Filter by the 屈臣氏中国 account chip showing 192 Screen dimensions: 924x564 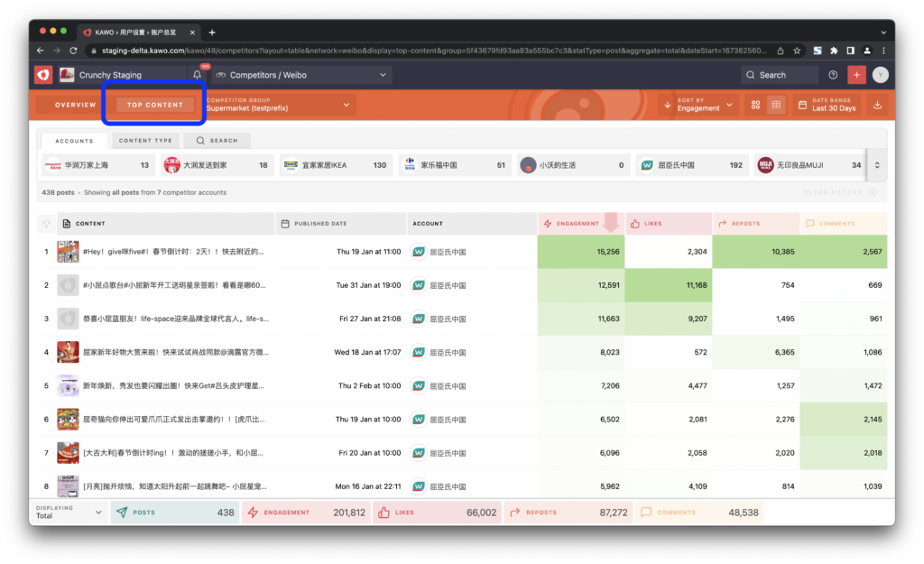point(692,165)
